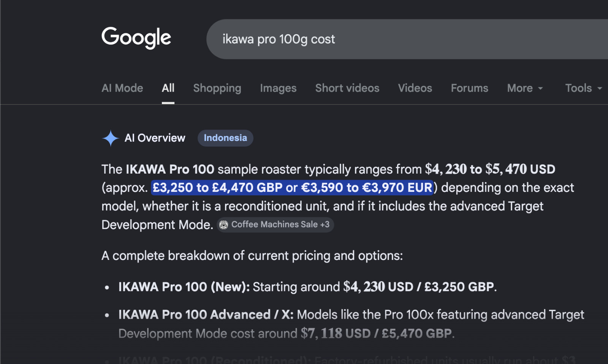Image resolution: width=608 pixels, height=364 pixels.
Task: Click "$4,230 to $5,470 USD" price text
Action: [x=490, y=169]
